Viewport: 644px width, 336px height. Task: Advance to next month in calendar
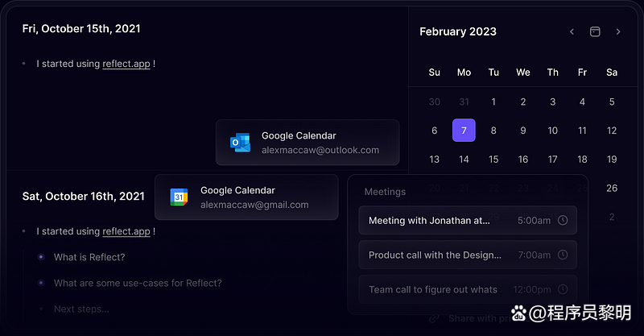[618, 31]
